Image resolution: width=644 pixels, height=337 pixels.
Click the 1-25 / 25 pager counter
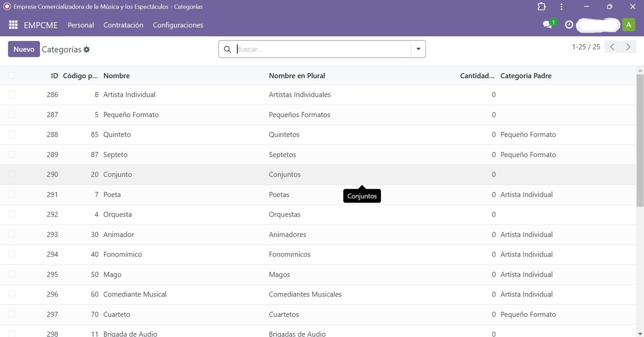586,47
